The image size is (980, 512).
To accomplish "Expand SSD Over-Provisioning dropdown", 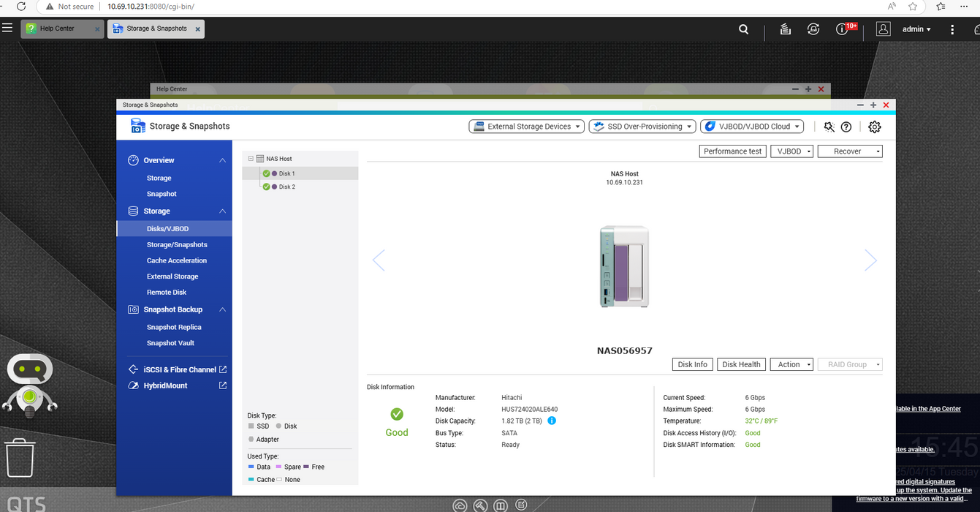I will pyautogui.click(x=641, y=127).
